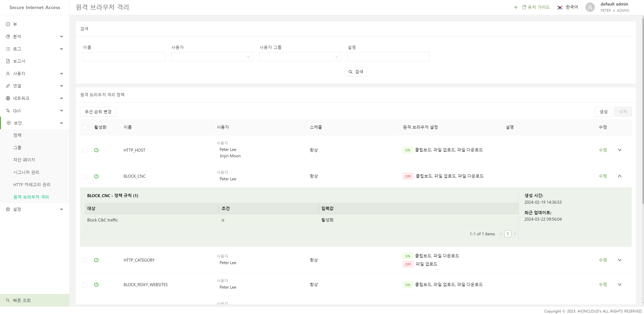Click the magnifier icon in 검색 button
The image size is (644, 314).
(x=351, y=72)
